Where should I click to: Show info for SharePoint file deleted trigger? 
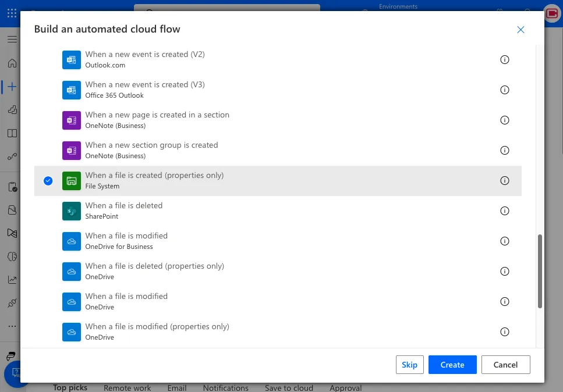[505, 211]
